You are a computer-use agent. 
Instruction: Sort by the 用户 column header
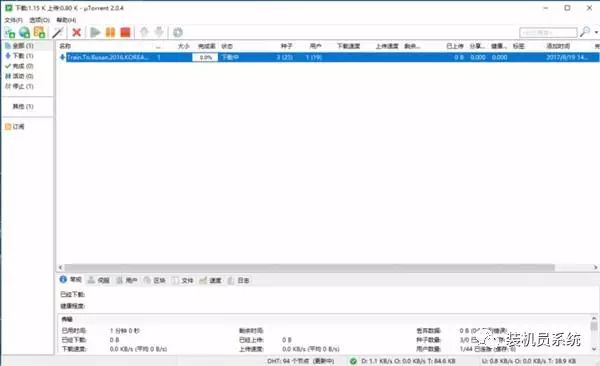tap(315, 46)
